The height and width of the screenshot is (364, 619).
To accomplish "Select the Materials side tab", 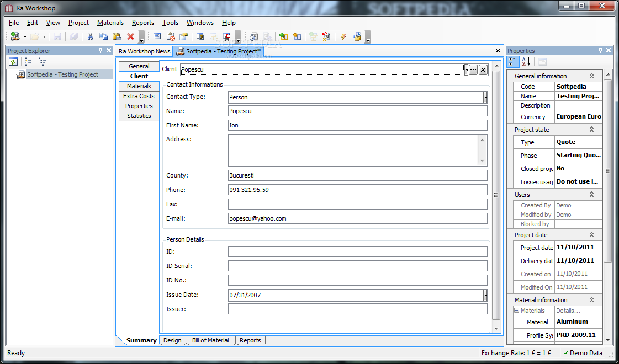I will tap(139, 86).
